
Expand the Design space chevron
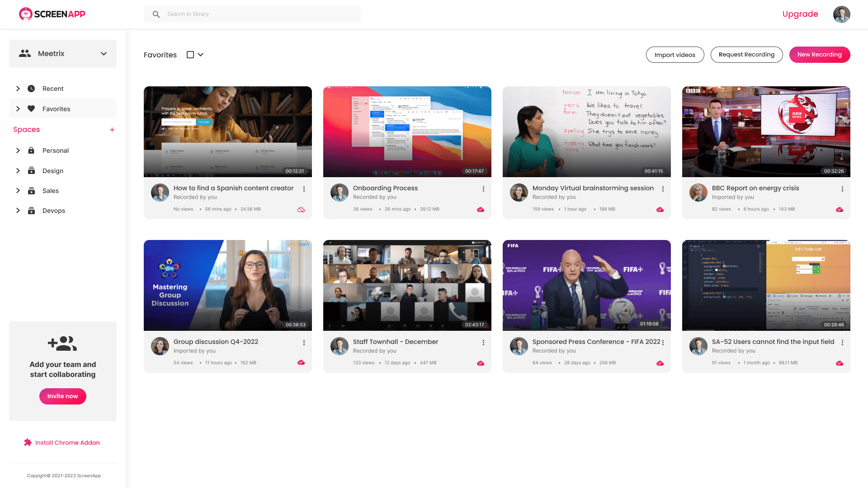point(18,170)
